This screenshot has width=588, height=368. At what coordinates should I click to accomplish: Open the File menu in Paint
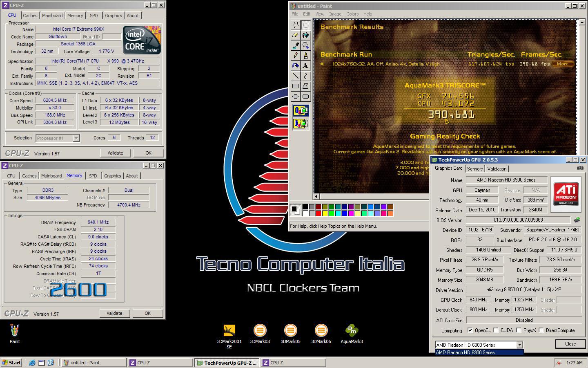[294, 14]
